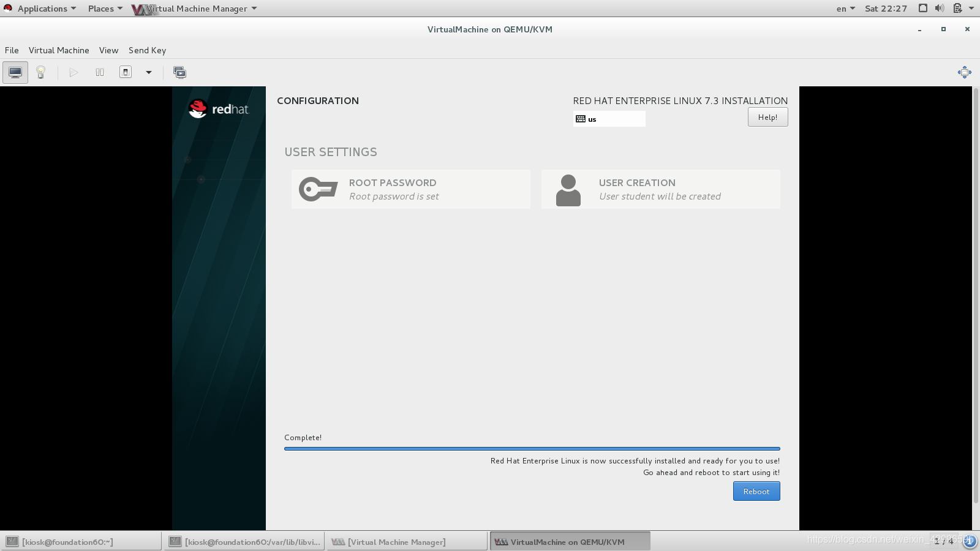The width and height of the screenshot is (980, 551).
Task: Toggle fullscreen icon at toolbar right
Action: [964, 72]
